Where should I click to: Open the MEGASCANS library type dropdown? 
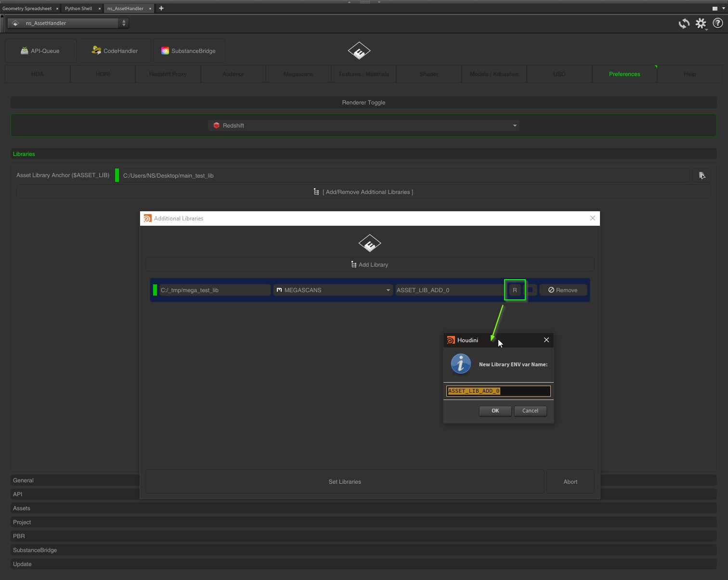tap(333, 290)
